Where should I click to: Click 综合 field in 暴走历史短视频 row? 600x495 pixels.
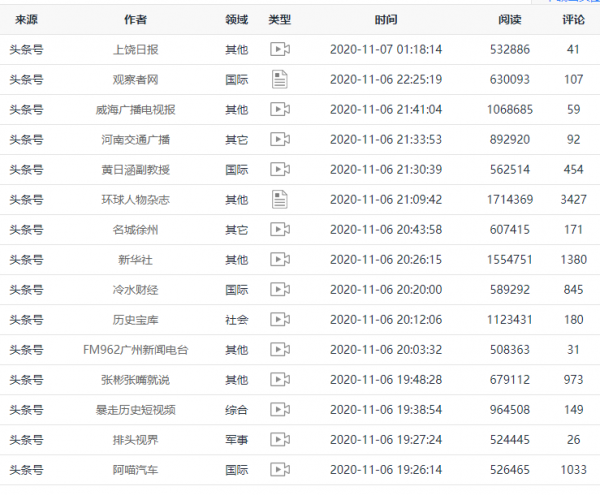tap(236, 410)
